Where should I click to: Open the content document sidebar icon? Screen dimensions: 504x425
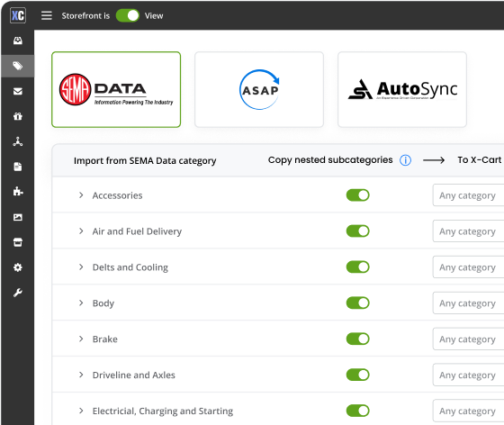tap(18, 167)
